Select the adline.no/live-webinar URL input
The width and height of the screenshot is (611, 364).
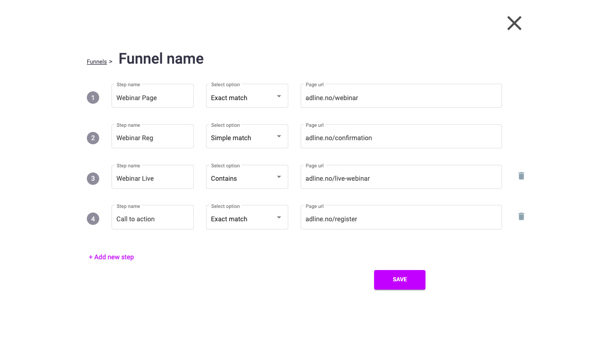tap(401, 179)
